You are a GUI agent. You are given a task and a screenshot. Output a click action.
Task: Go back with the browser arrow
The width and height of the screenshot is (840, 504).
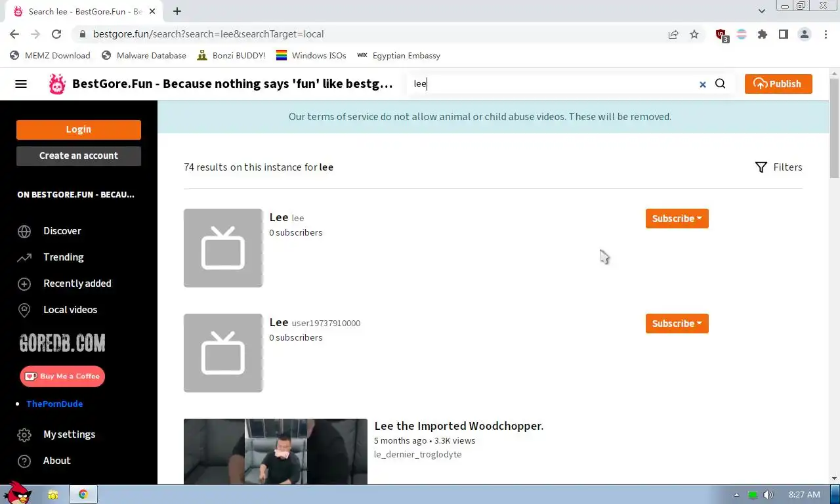click(x=14, y=34)
